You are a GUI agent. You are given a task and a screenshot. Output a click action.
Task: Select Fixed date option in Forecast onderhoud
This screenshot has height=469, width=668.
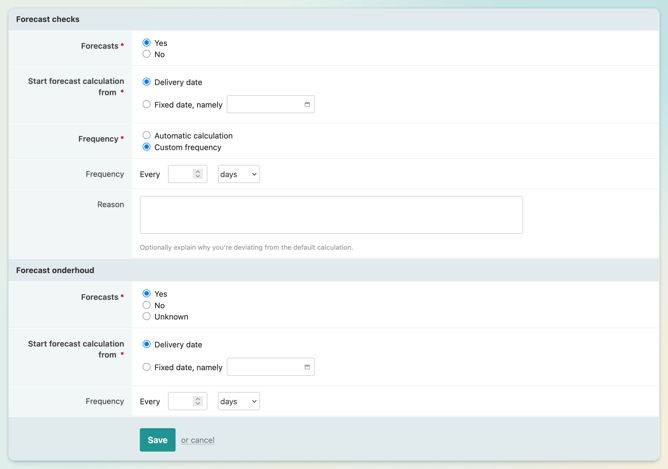tap(147, 367)
